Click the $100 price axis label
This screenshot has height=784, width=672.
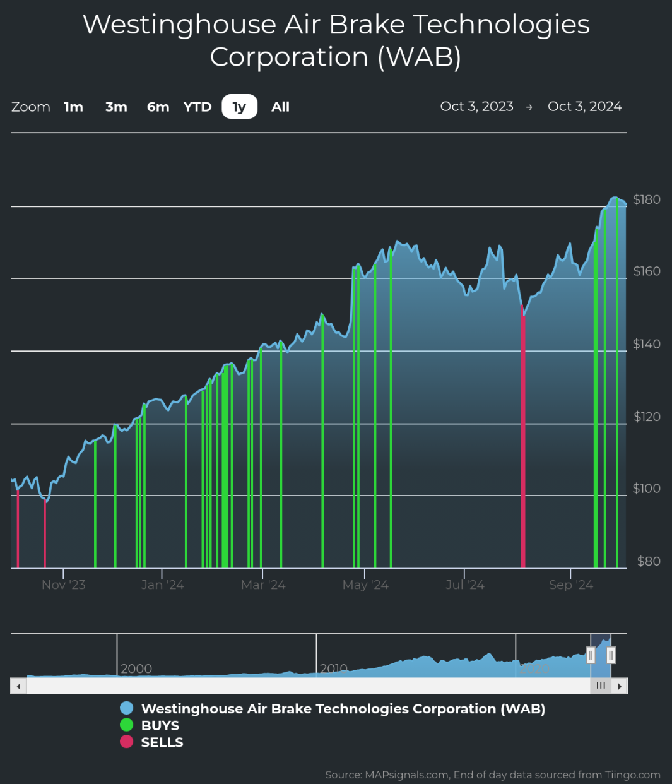click(x=647, y=489)
